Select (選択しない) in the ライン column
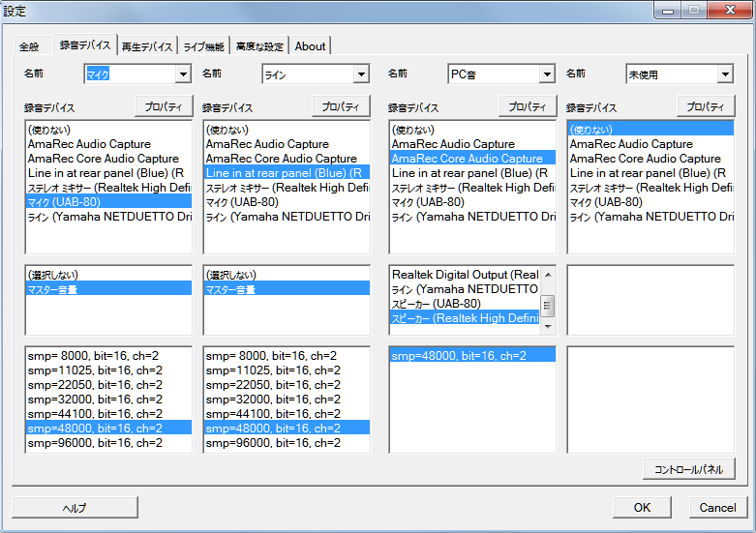This screenshot has width=756, height=533. click(x=287, y=275)
